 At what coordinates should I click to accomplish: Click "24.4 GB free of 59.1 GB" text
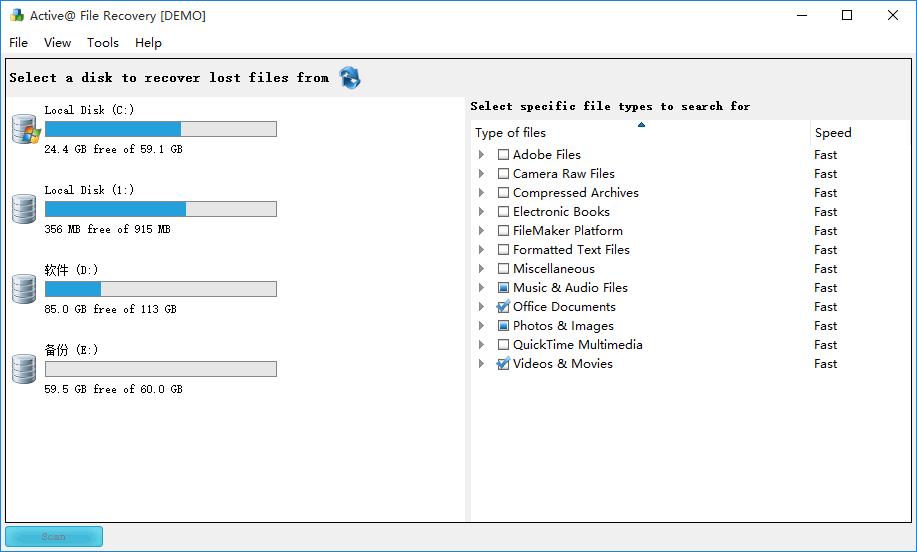113,149
